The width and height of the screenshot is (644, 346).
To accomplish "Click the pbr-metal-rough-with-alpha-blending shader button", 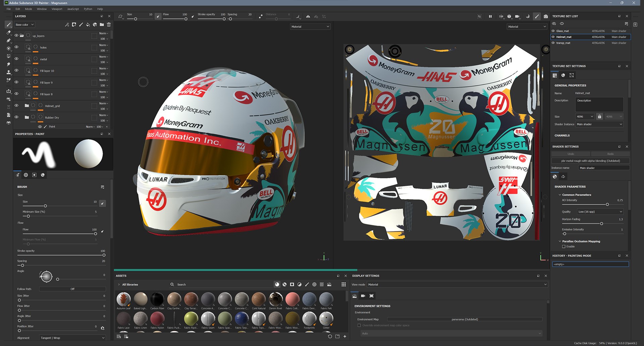I will pos(591,161).
